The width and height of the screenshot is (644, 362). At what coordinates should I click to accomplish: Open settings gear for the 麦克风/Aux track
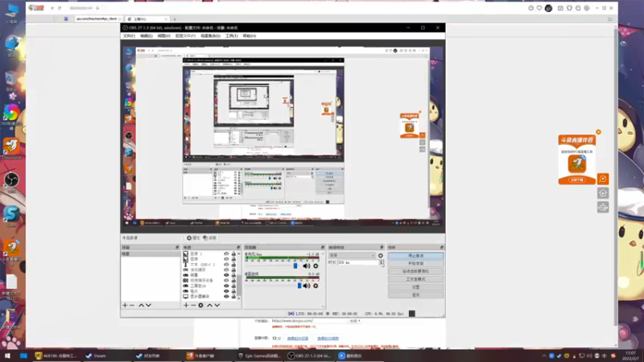click(316, 266)
